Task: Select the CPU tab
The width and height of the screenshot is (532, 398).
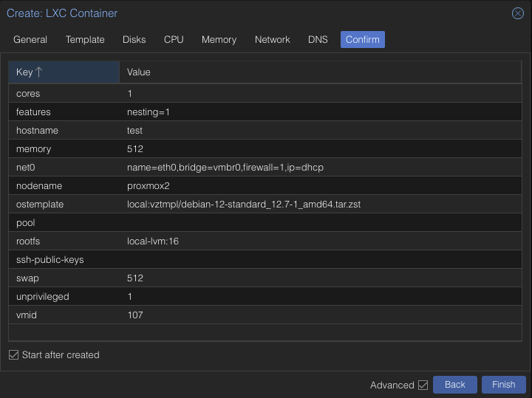Action: pos(174,40)
